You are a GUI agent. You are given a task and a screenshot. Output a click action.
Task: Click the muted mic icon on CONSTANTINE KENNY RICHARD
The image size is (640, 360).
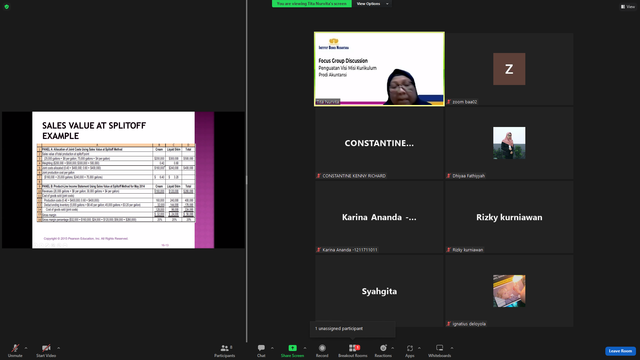pyautogui.click(x=318, y=176)
